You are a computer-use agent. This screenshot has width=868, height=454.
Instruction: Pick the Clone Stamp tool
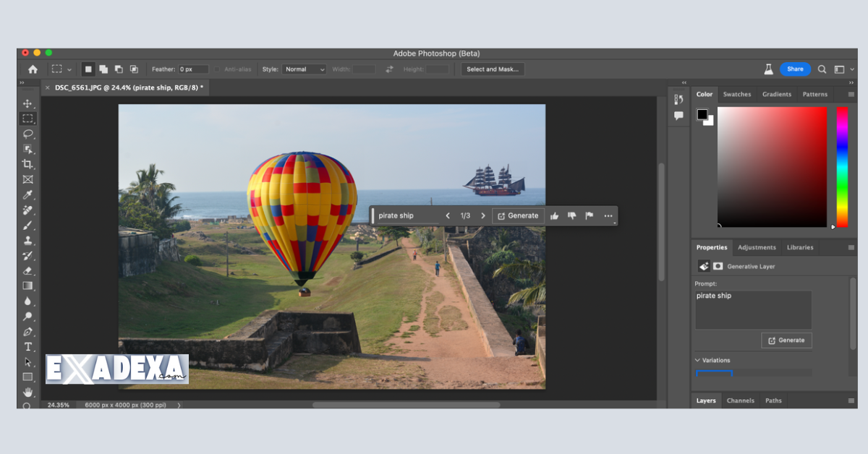[28, 241]
